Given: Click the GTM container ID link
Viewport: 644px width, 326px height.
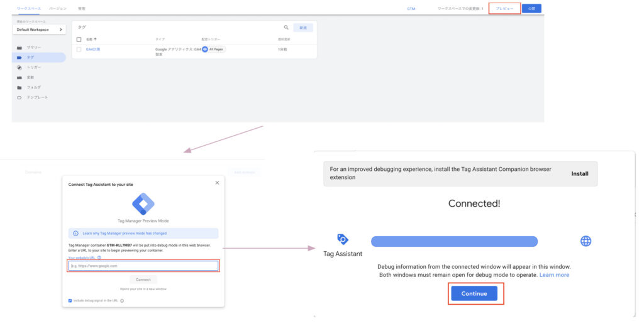Looking at the screenshot, I should click(x=411, y=9).
